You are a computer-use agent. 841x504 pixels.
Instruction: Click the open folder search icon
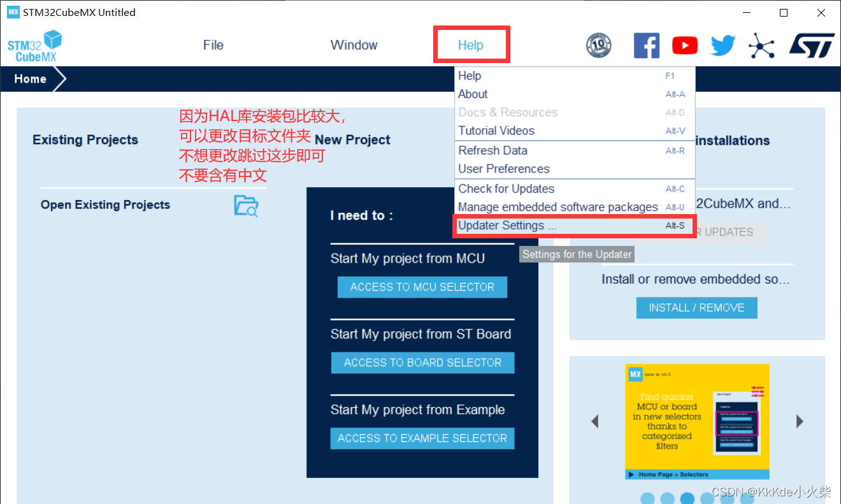coord(246,205)
